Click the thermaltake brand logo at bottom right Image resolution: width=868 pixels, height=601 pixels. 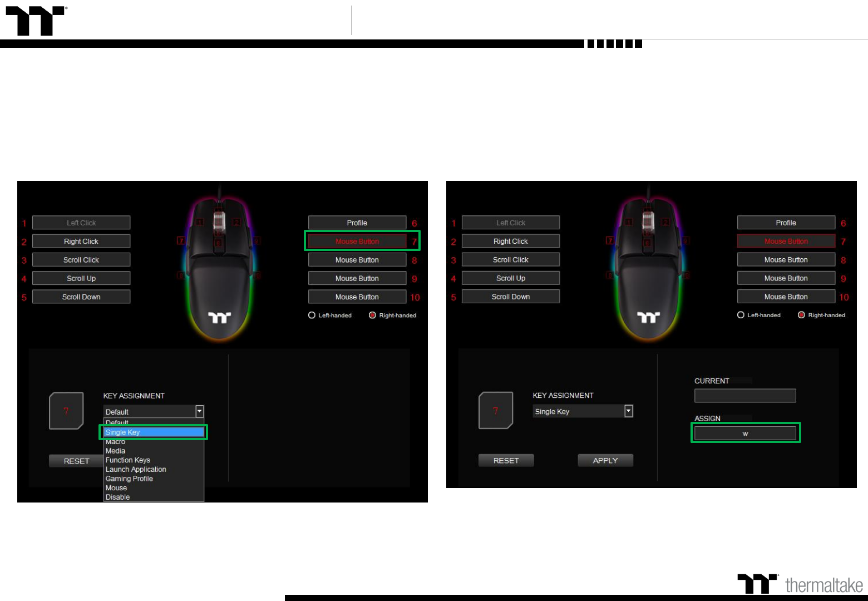(x=800, y=584)
